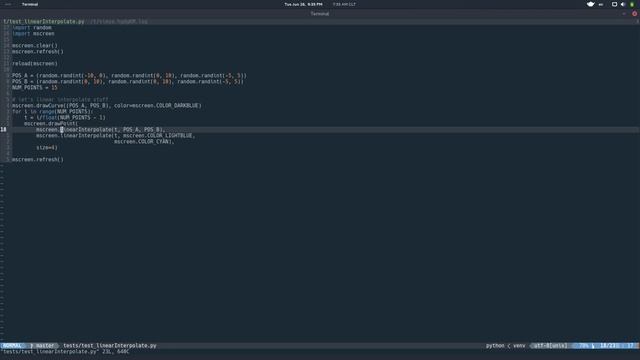The image size is (640, 360).
Task: Click the 'mscreen.clear()' line
Action: (35, 46)
